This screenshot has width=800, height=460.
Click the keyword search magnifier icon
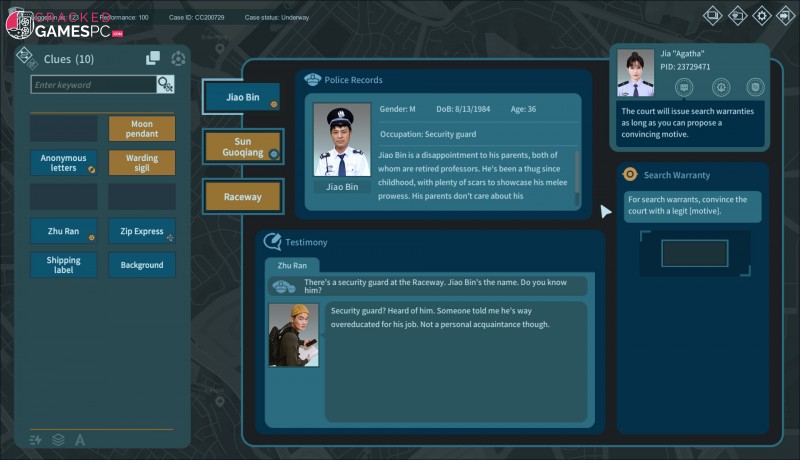tap(165, 85)
